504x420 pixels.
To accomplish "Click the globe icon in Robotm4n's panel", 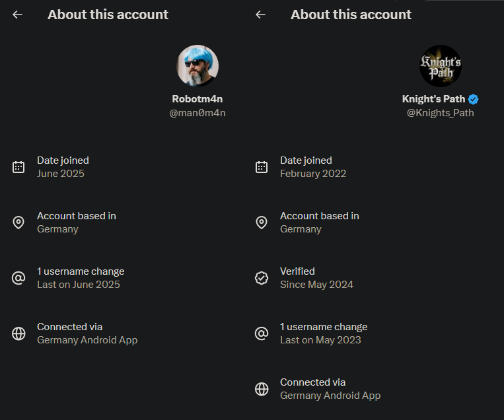I will (18, 333).
